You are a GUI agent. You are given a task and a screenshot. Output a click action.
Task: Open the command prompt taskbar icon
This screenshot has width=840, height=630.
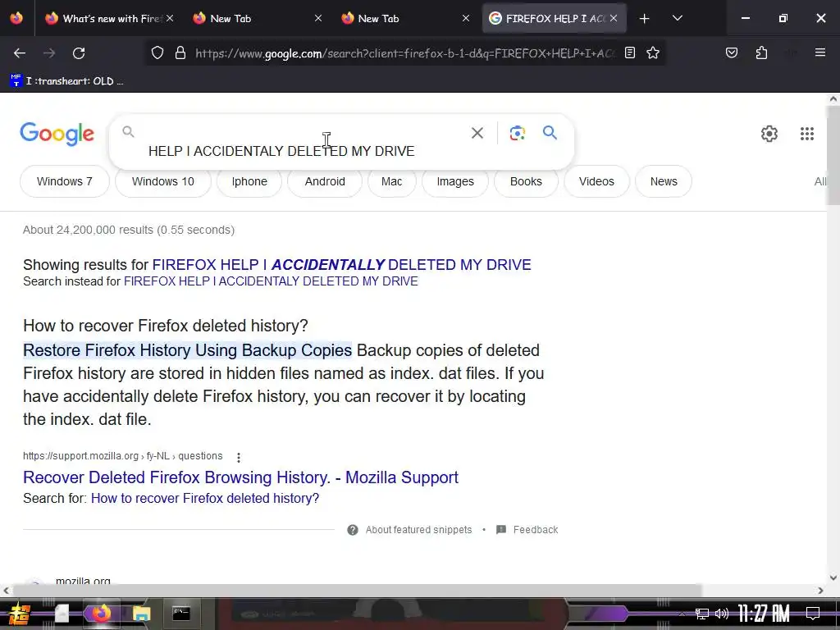click(x=181, y=613)
